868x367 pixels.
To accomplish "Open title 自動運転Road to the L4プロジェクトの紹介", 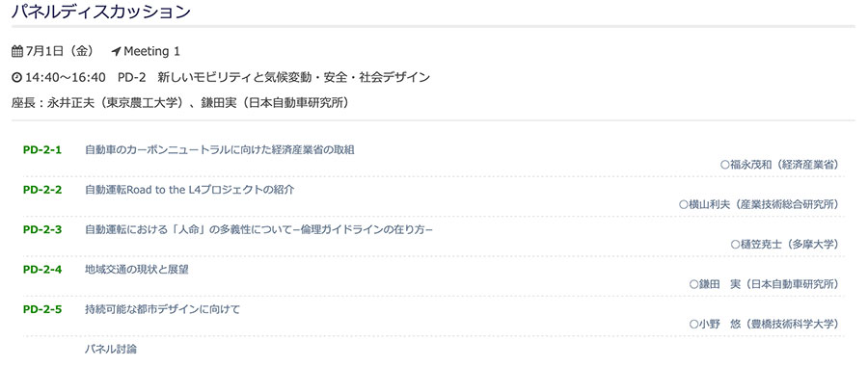I will (x=189, y=190).
